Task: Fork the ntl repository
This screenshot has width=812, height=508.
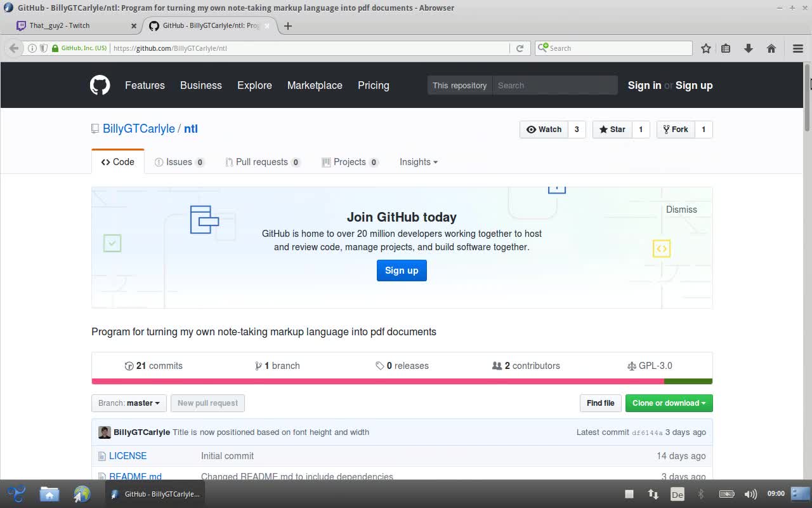Action: (675, 130)
